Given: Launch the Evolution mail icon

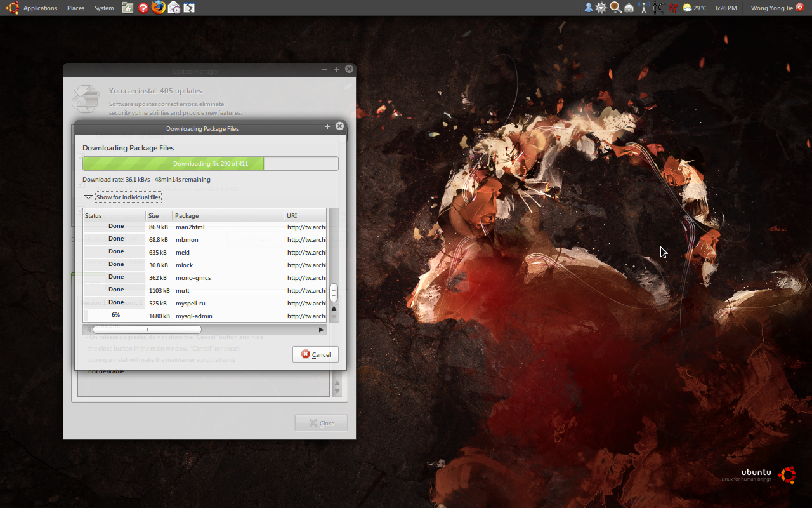Looking at the screenshot, I should 174,8.
